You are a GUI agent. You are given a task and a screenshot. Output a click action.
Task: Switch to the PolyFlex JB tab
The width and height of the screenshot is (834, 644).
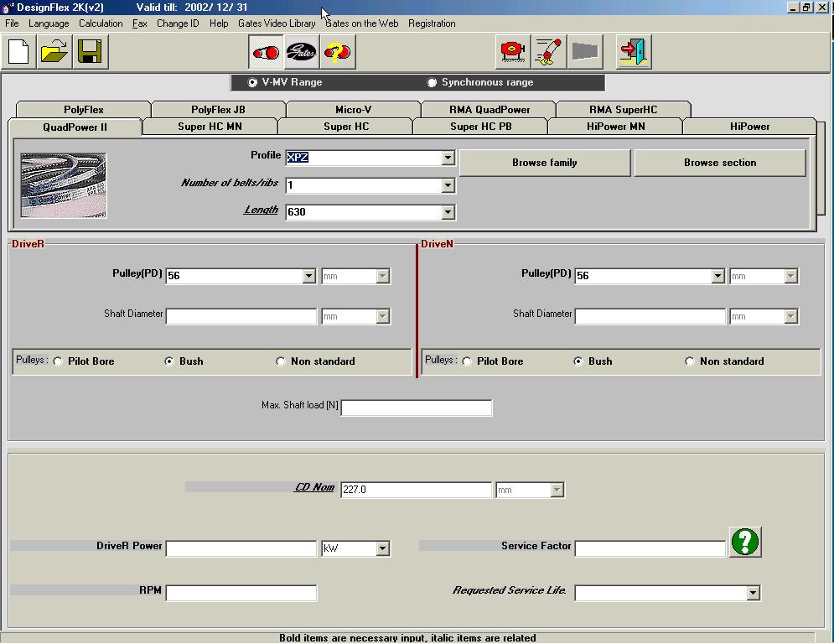point(218,110)
